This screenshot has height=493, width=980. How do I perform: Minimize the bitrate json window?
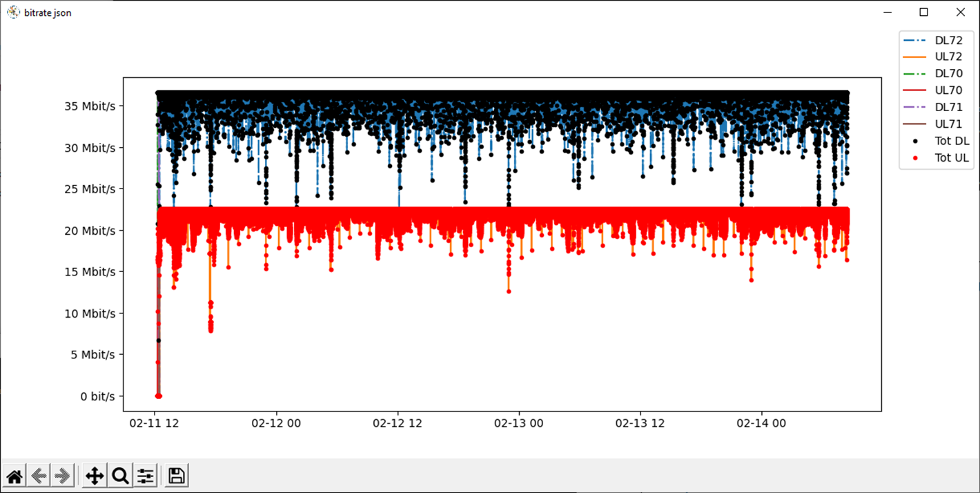(x=886, y=12)
